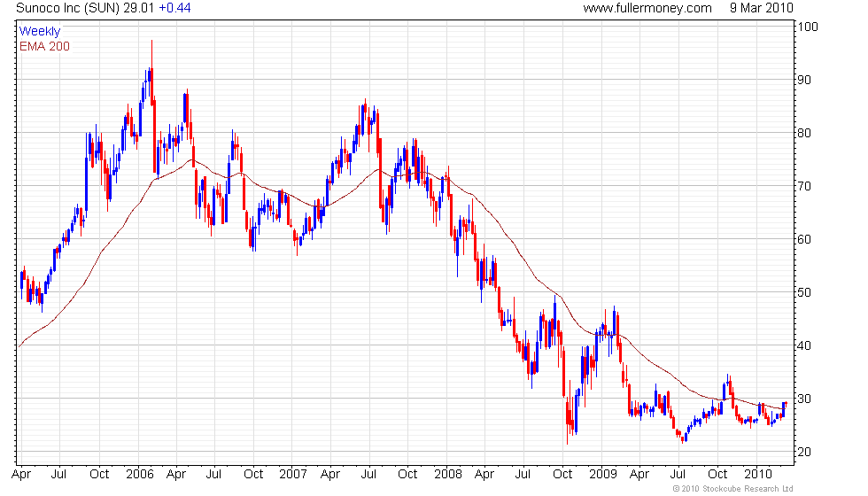This screenshot has height=496, width=868.
Task: Click the blue 'Weekly' legend label
Action: 39,32
